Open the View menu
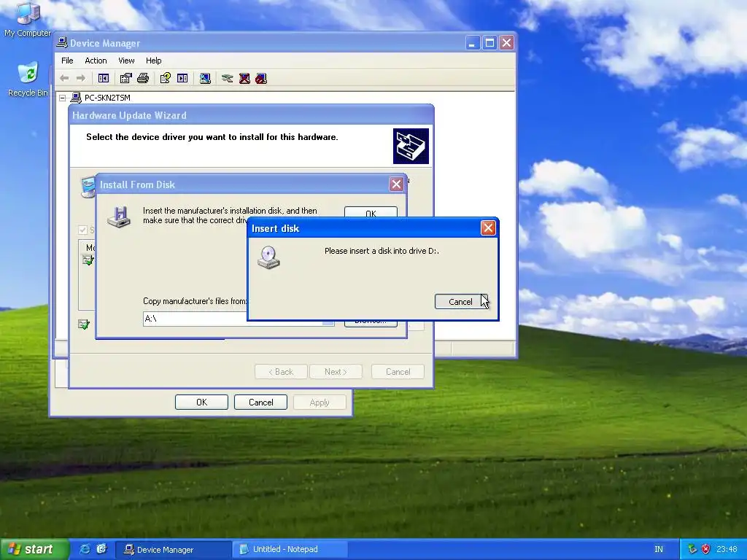747x560 pixels. pyautogui.click(x=126, y=61)
